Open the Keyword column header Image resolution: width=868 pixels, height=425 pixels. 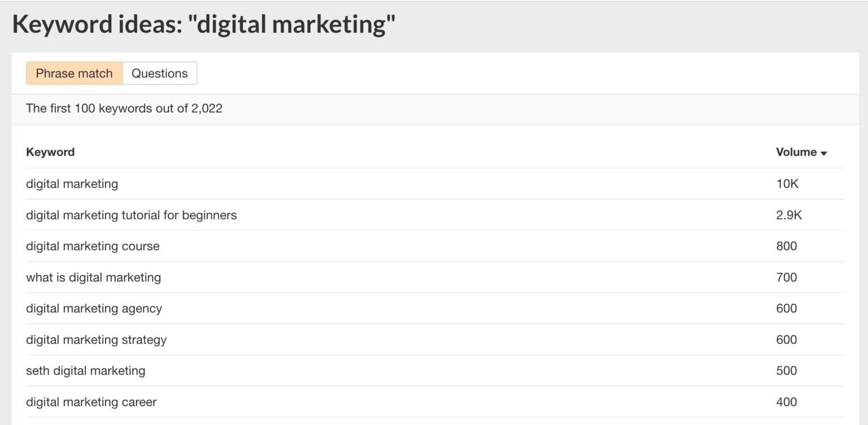click(x=50, y=151)
